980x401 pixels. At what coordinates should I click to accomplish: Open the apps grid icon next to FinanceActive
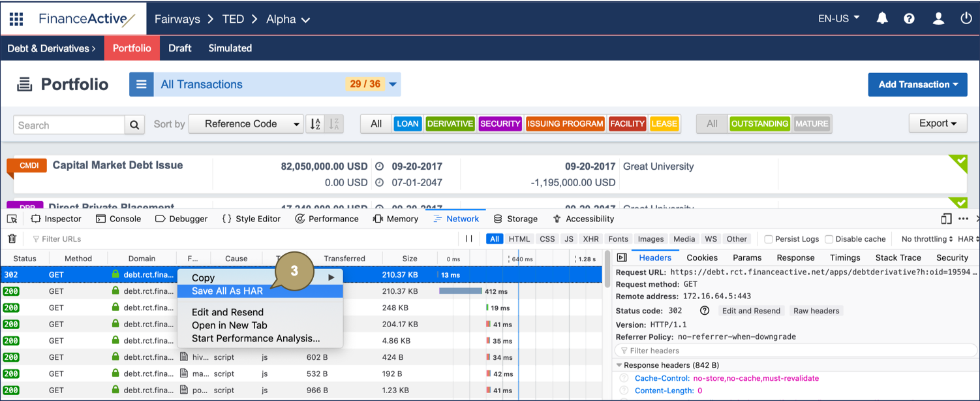[x=16, y=18]
